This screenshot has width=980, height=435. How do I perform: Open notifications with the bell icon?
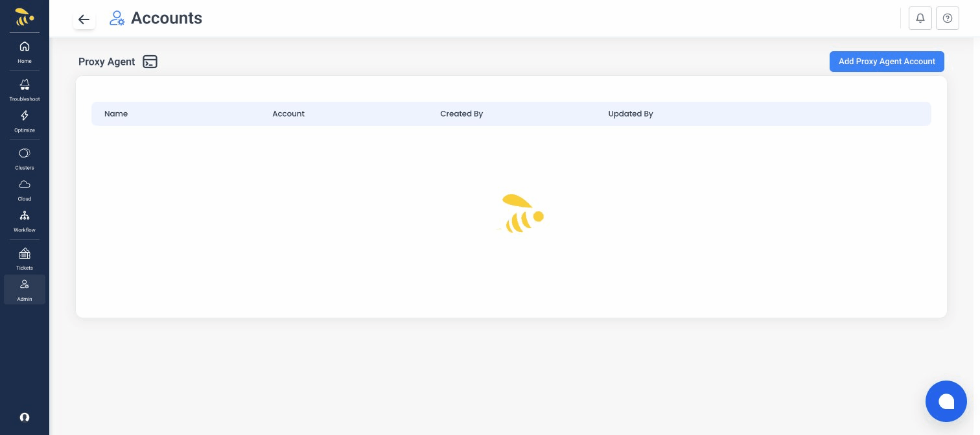[920, 18]
